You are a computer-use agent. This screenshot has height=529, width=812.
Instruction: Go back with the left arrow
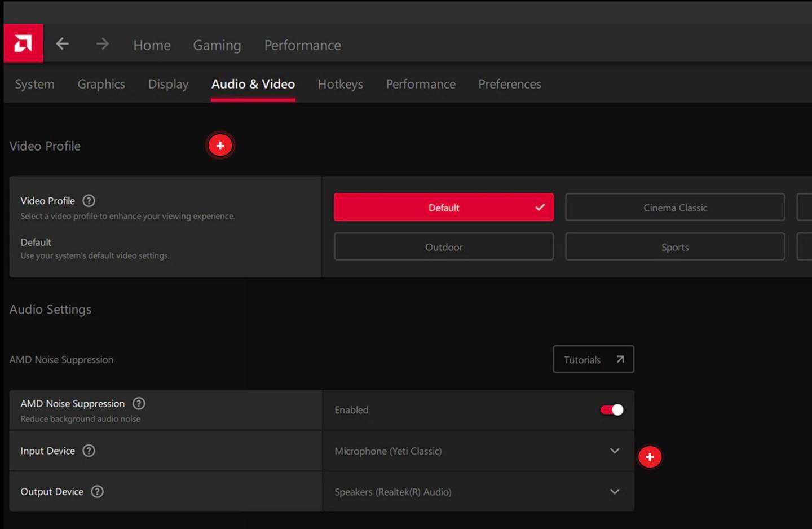[x=63, y=44]
